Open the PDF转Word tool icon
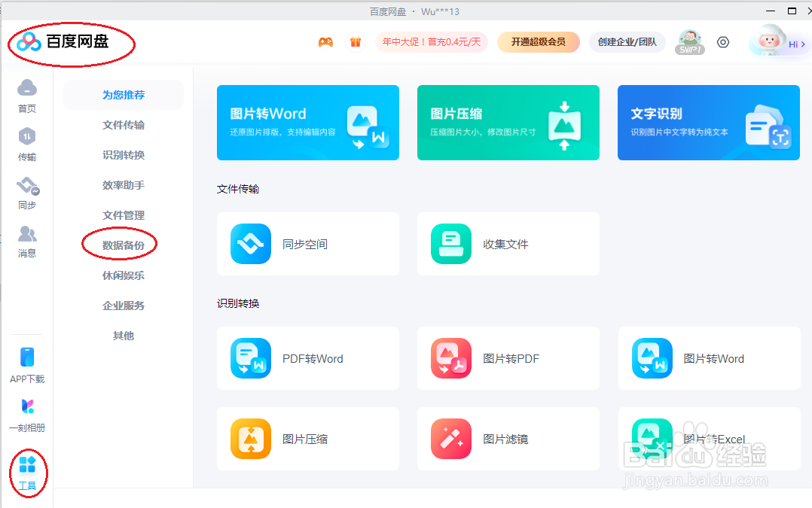The width and height of the screenshot is (812, 508). point(251,358)
